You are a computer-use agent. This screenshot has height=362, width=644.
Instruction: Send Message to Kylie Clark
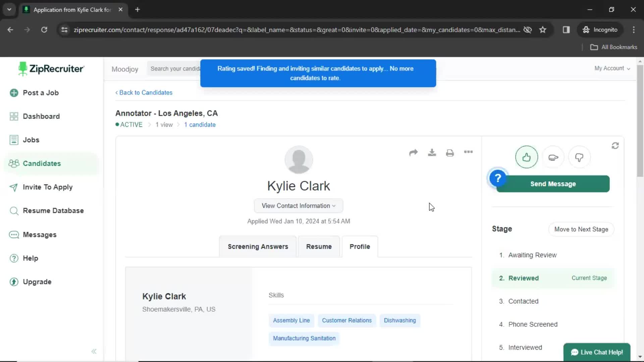pos(553,184)
